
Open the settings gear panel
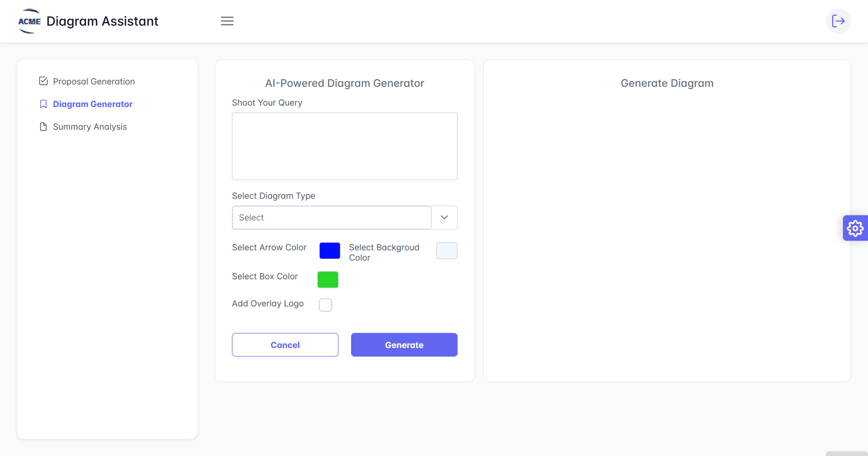[855, 228]
